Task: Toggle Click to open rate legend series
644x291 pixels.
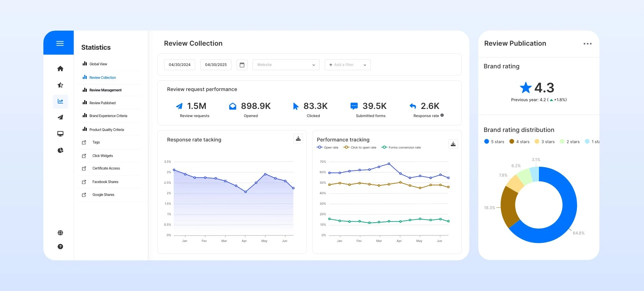Action: [x=360, y=148]
